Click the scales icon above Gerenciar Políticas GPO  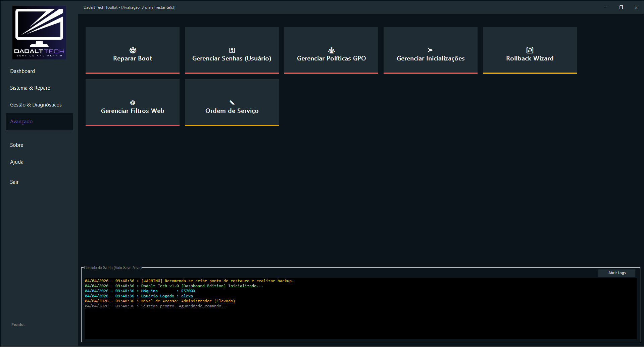coord(331,50)
